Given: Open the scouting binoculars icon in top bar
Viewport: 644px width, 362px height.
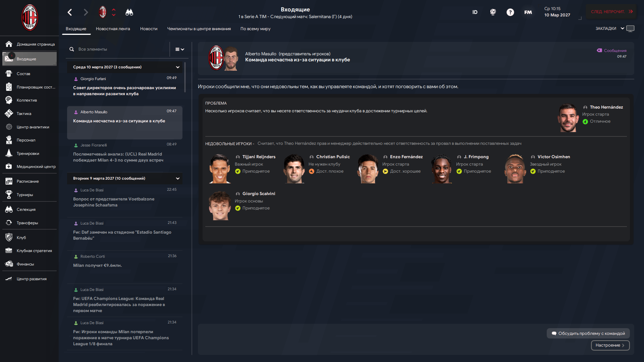Looking at the screenshot, I should point(129,12).
